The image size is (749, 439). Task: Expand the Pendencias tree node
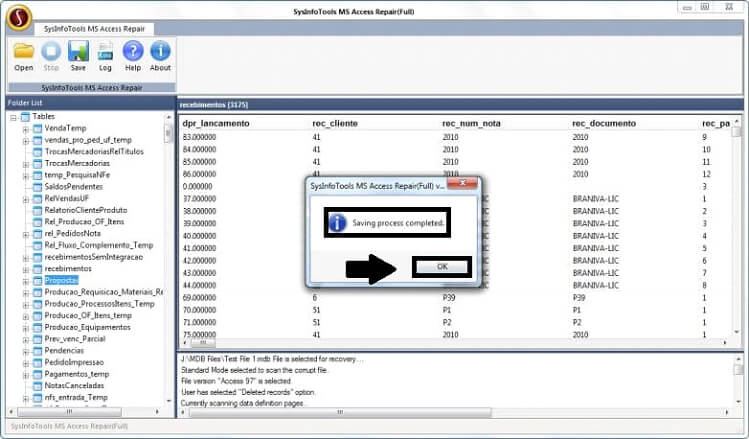click(x=25, y=351)
